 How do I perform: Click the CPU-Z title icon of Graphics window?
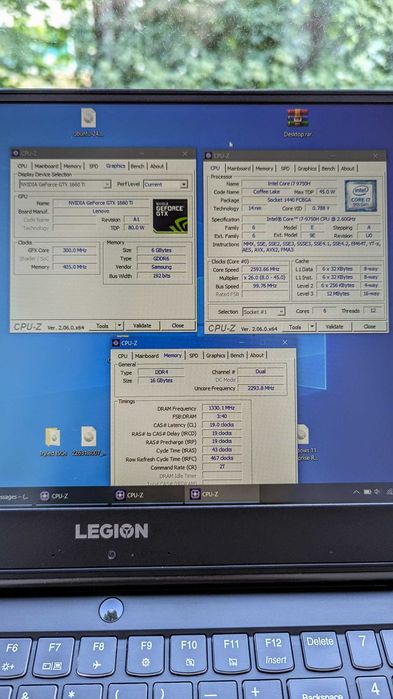pos(15,153)
